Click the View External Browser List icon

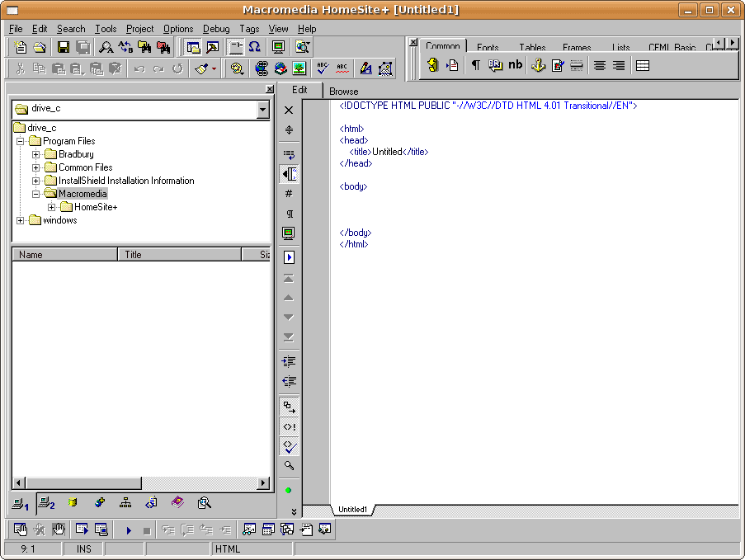click(x=302, y=47)
